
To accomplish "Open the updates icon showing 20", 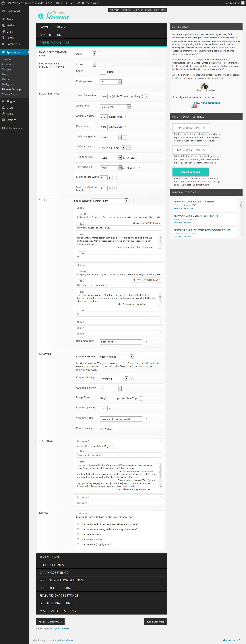I will pos(47,3).
